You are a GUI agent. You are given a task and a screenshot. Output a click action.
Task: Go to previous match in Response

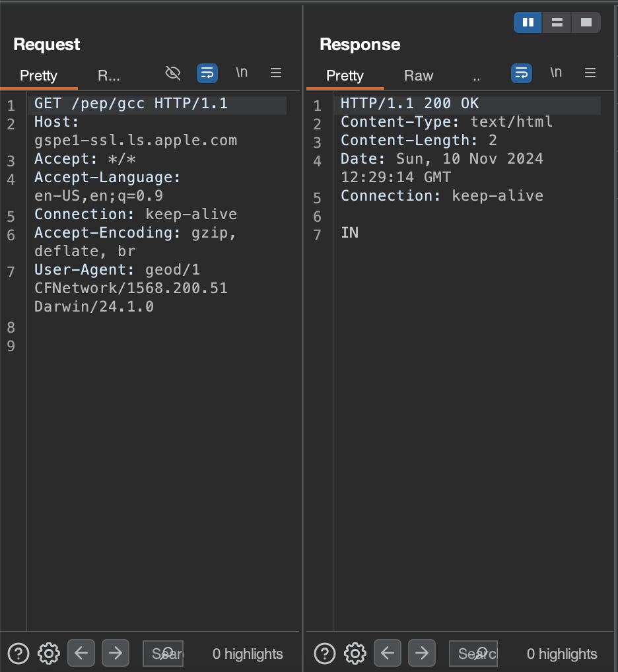388,653
